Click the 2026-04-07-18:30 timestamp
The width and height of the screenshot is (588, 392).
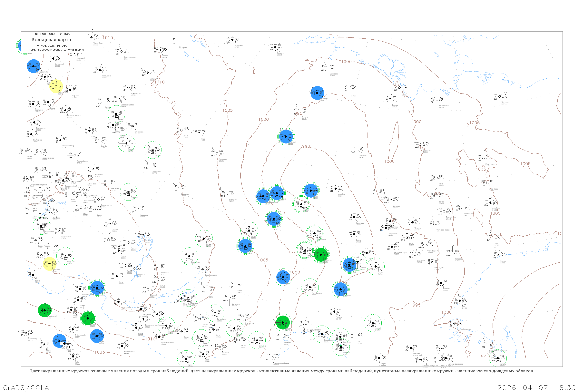536,387
